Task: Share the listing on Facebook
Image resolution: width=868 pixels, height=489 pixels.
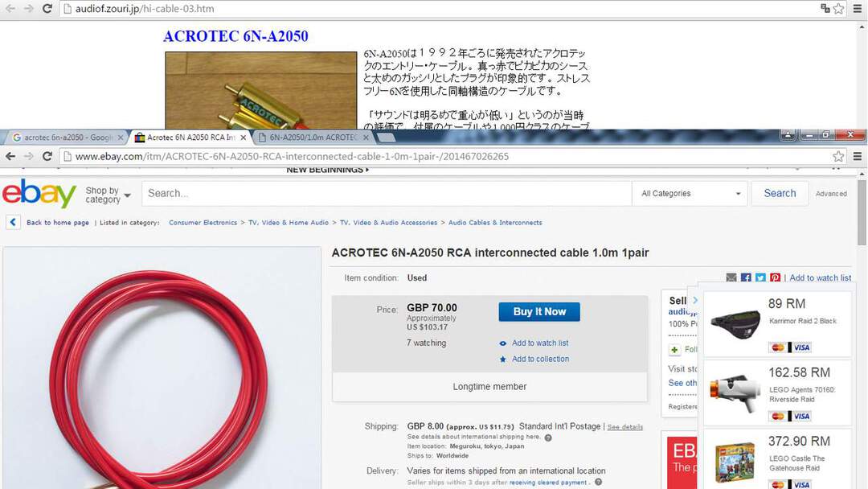Action: tap(746, 278)
